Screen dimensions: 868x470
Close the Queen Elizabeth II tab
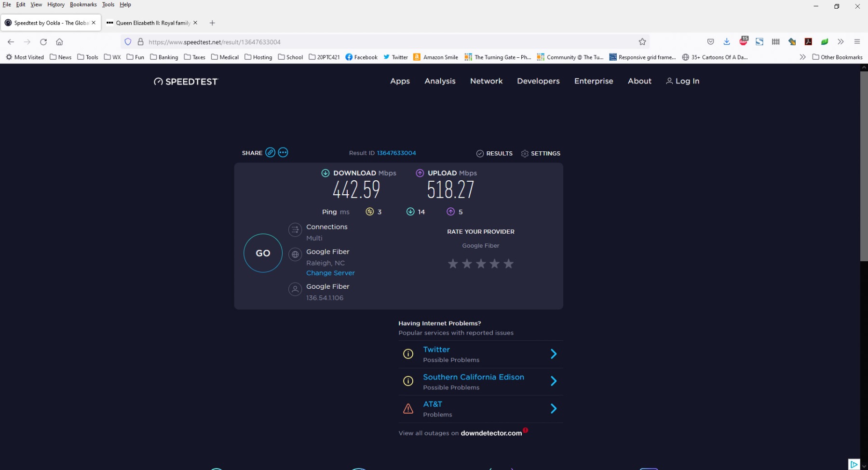(x=195, y=23)
